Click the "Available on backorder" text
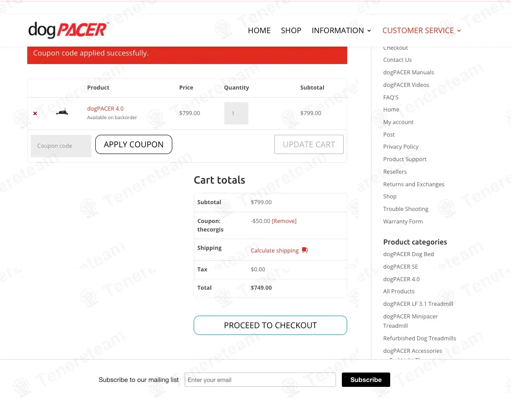Screen dimensions: 511x420 (112, 117)
